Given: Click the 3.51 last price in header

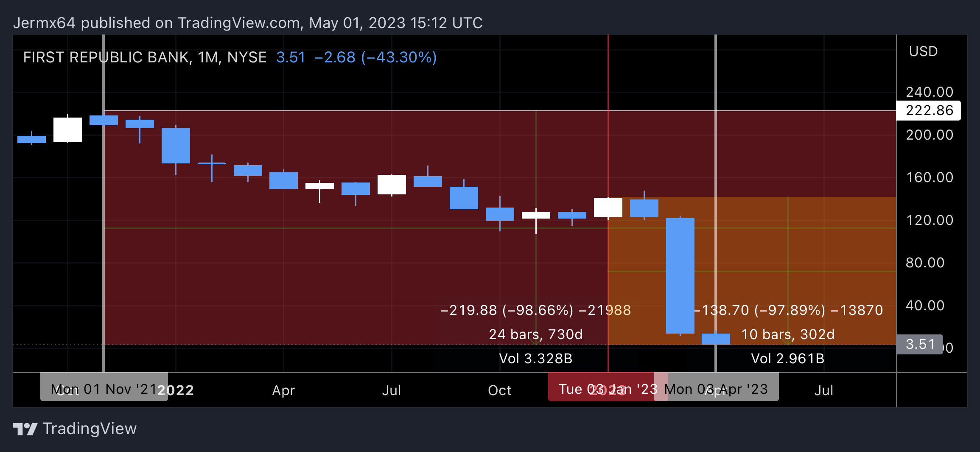Looking at the screenshot, I should [291, 57].
